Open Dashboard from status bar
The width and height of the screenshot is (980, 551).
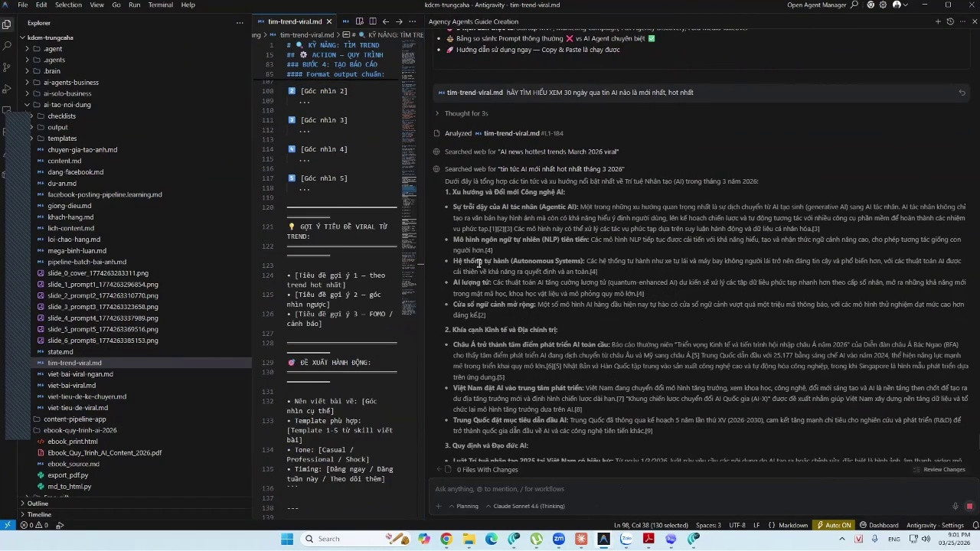click(x=879, y=525)
